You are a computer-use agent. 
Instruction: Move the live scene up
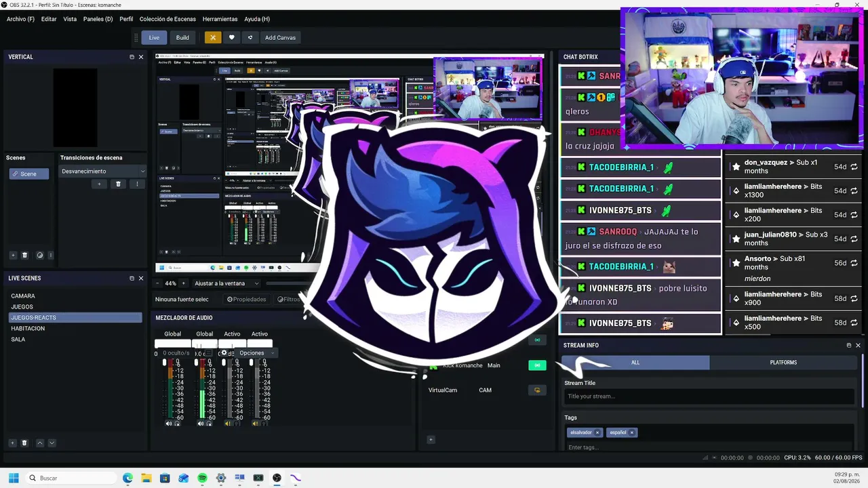40,443
